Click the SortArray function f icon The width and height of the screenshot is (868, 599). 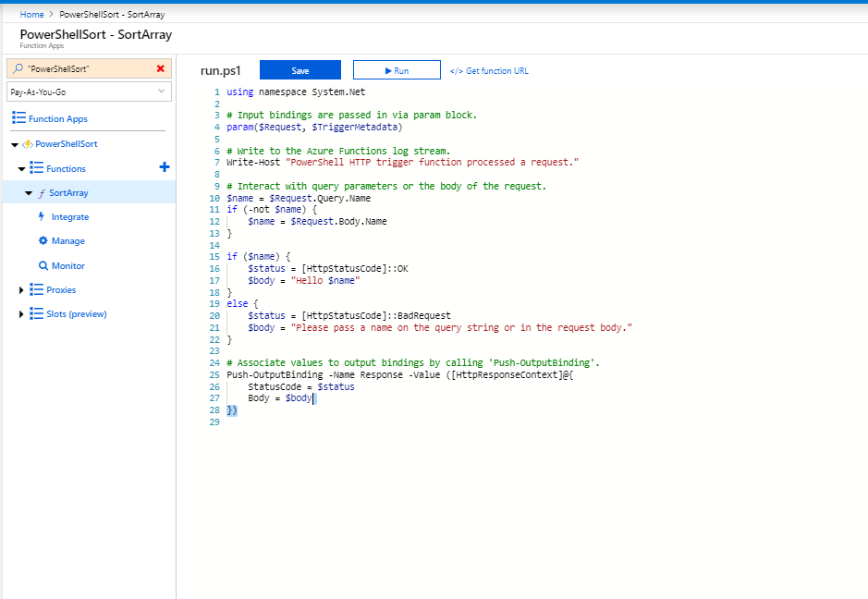click(x=42, y=193)
